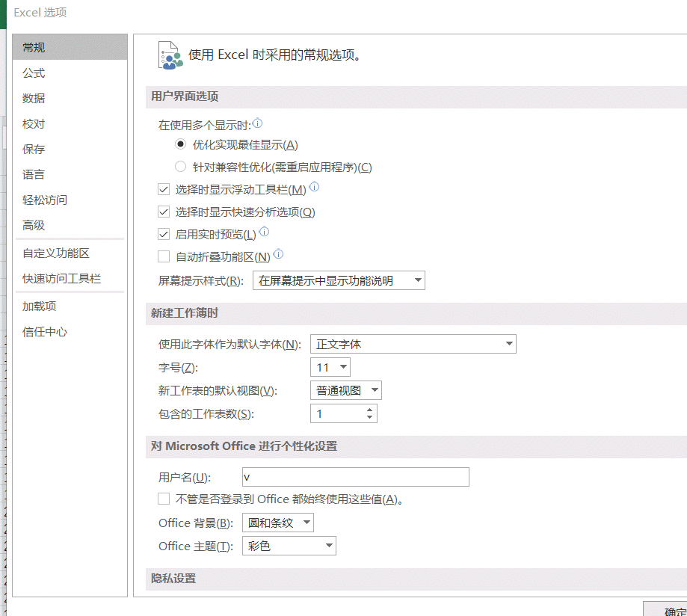
Task: Click the Excel 选项 dialog title
Action: (x=40, y=12)
